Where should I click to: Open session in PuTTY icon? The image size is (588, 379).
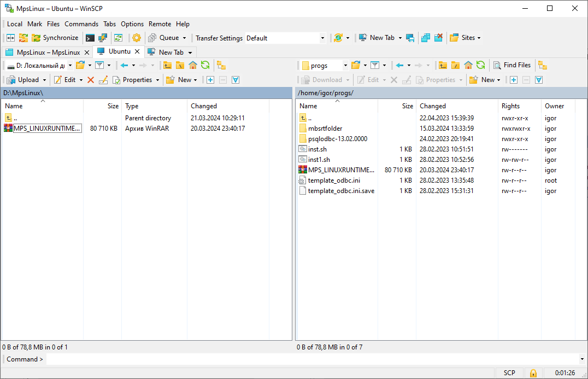pyautogui.click(x=102, y=38)
